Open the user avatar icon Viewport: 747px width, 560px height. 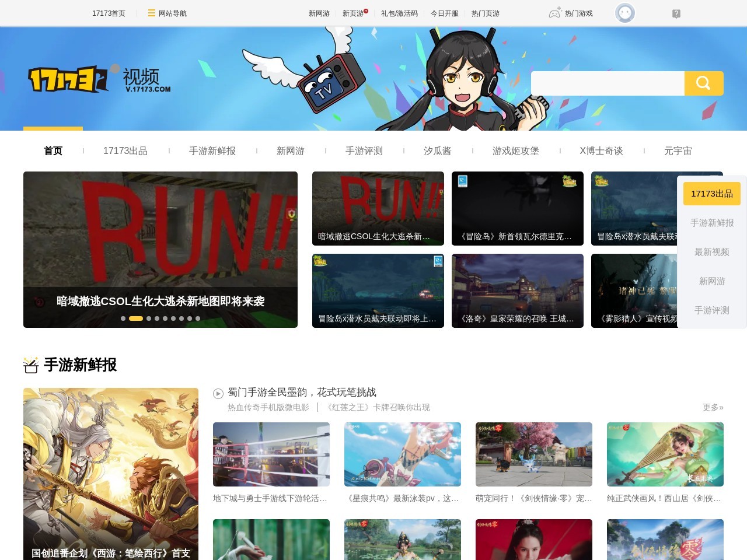(x=624, y=13)
